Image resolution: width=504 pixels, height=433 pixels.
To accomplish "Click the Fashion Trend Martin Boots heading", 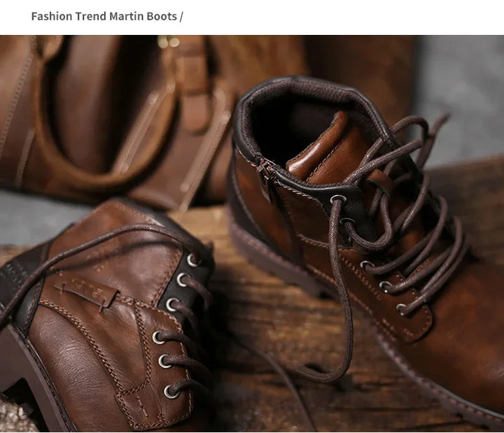I will pos(104,16).
